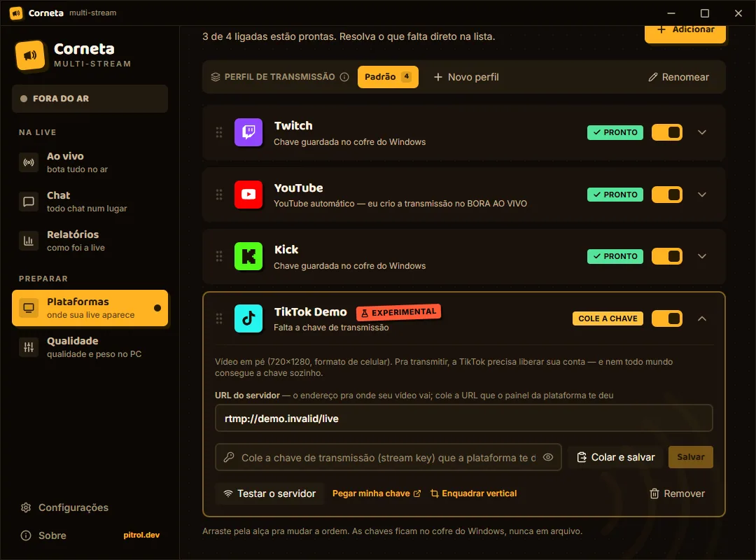This screenshot has height=560, width=756.
Task: Expand the Kick platform details
Action: point(702,256)
